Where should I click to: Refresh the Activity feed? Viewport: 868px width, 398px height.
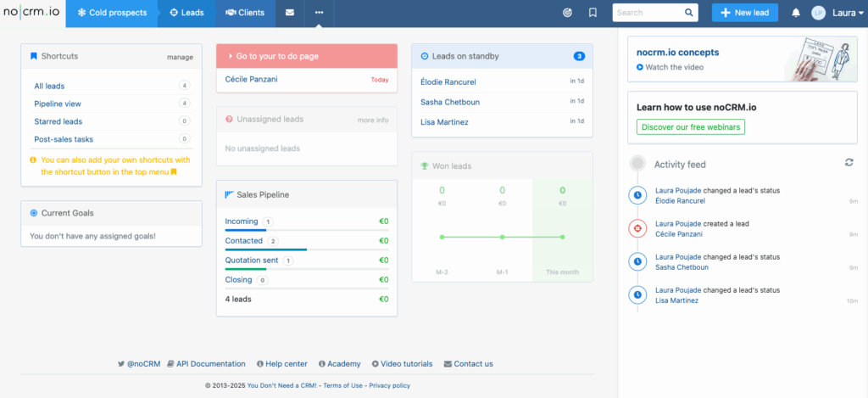pyautogui.click(x=849, y=162)
